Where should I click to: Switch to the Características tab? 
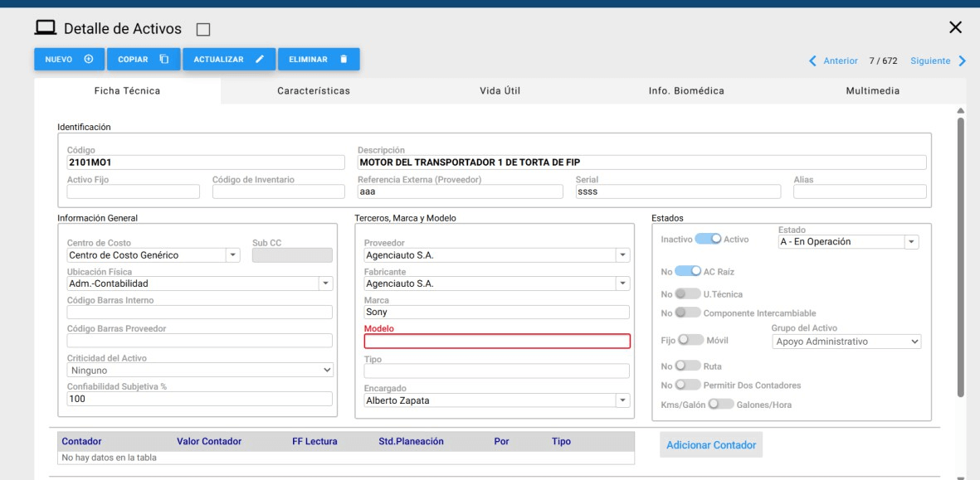click(x=313, y=90)
